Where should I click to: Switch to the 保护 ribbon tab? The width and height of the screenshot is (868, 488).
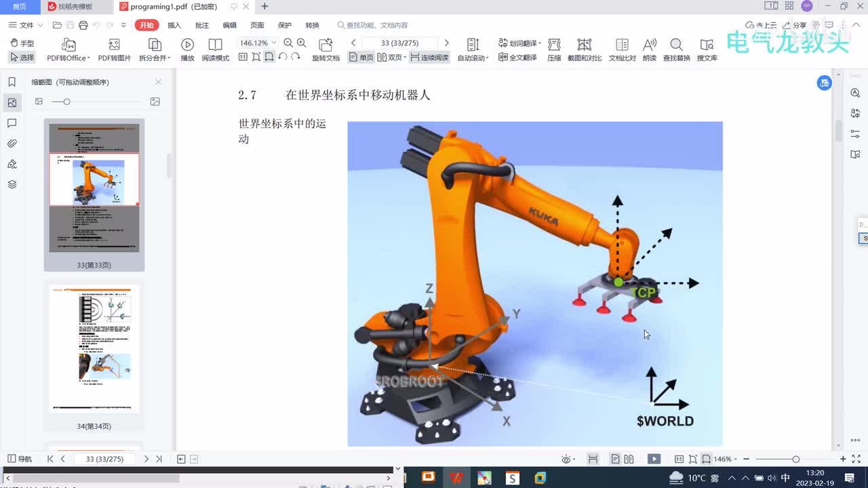[x=285, y=25]
